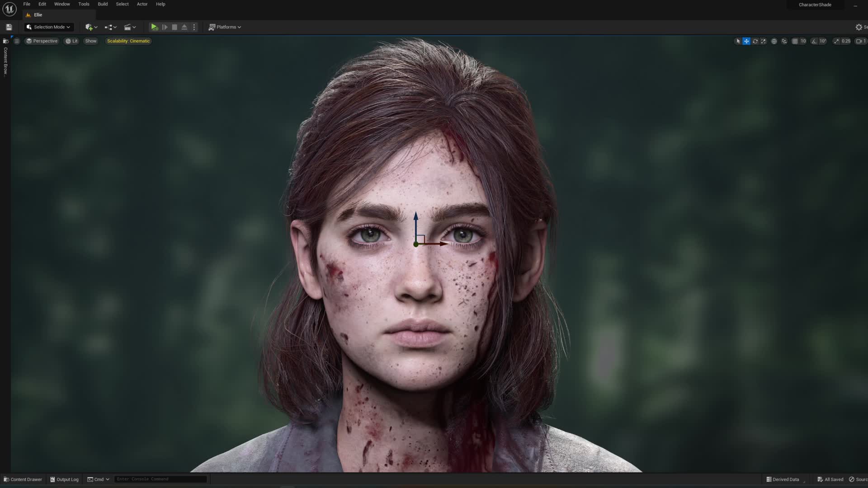The height and width of the screenshot is (488, 868).
Task: Open the Tools menu
Action: point(84,4)
